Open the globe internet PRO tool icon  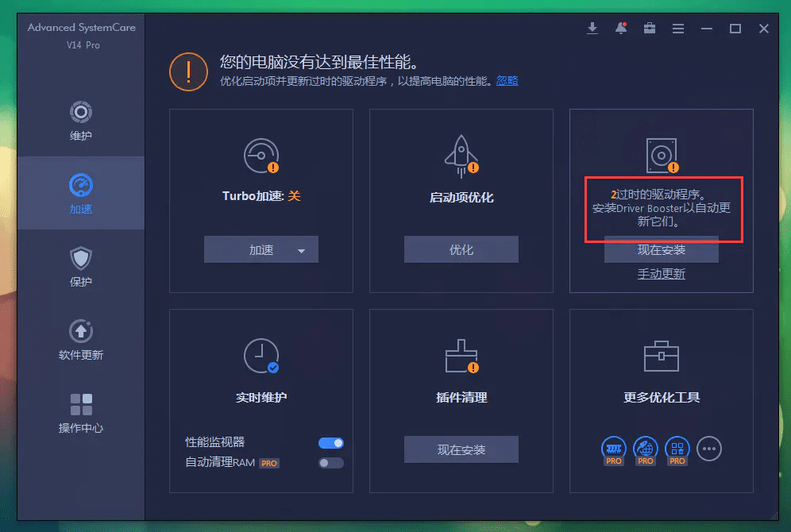[646, 450]
